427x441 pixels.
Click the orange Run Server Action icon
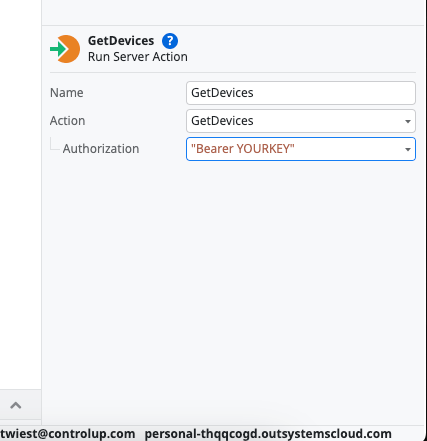68,49
